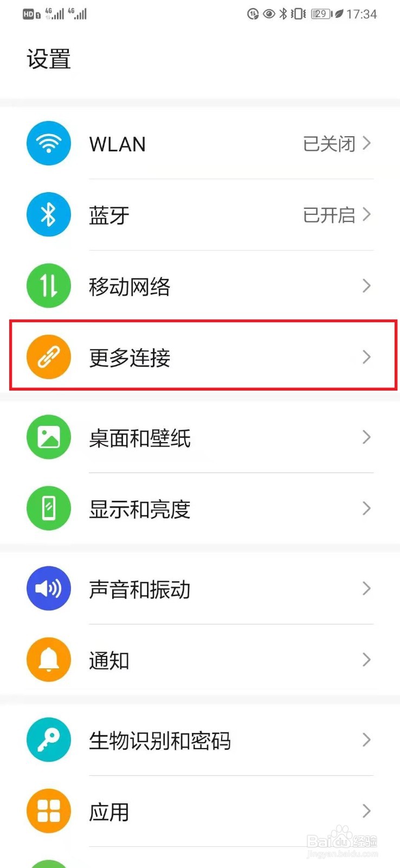This screenshot has width=400, height=868.
Task: Tap the orange 应用 grid icon
Action: (x=49, y=811)
